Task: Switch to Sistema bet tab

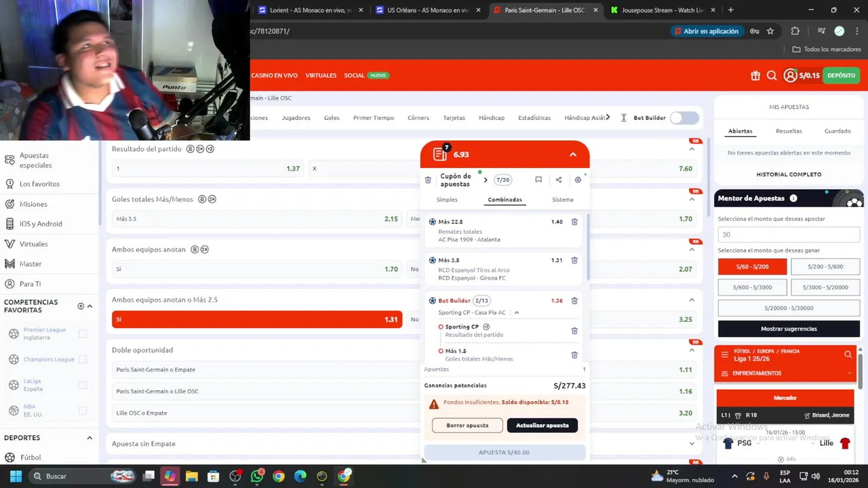Action: point(562,200)
